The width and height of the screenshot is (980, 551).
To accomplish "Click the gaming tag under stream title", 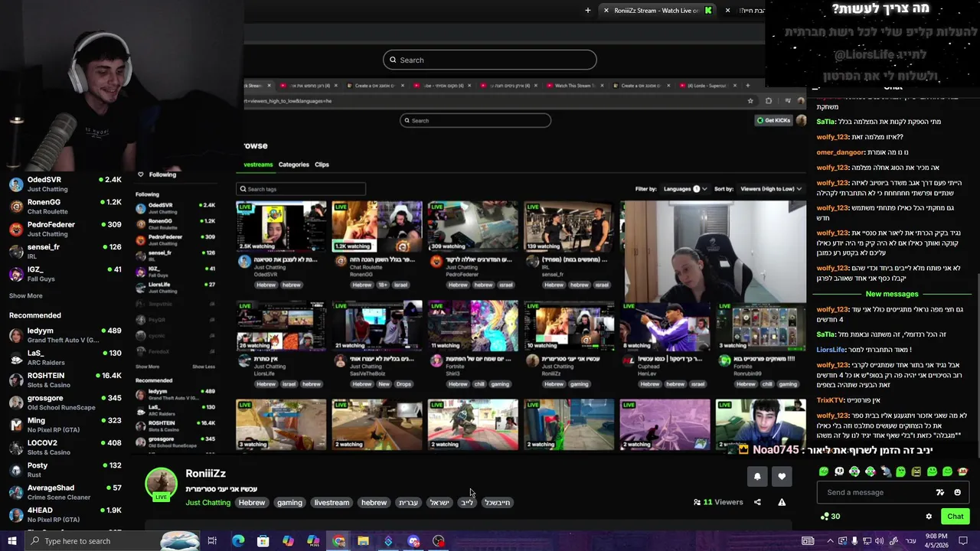I will point(289,503).
